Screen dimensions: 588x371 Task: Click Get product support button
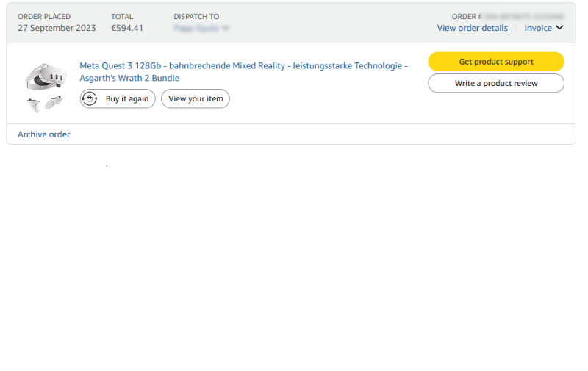[495, 62]
